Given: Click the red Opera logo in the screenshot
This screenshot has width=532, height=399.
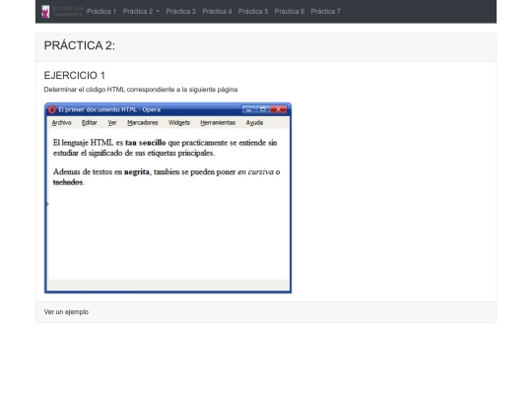Looking at the screenshot, I should pos(52,109).
